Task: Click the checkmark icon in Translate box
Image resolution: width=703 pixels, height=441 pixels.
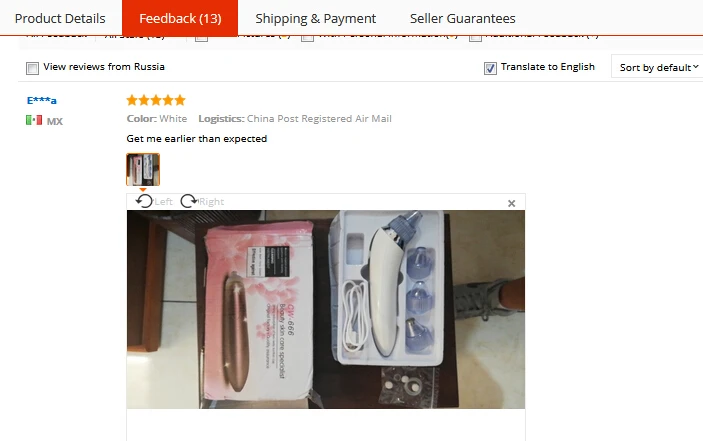Action: click(x=490, y=68)
